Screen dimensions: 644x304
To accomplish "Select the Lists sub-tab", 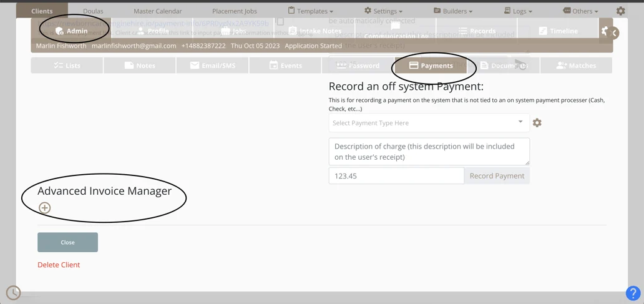I will tap(67, 66).
